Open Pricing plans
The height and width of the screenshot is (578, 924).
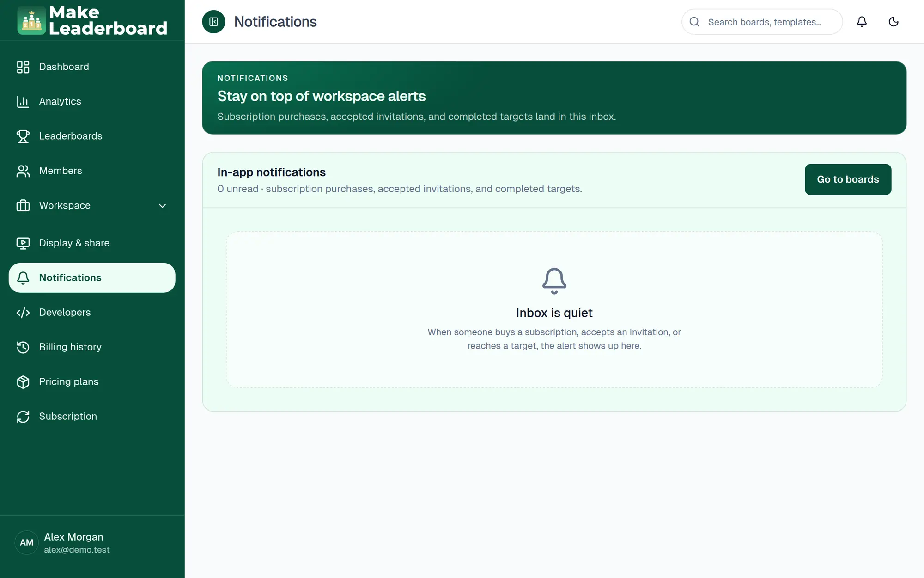pyautogui.click(x=92, y=382)
